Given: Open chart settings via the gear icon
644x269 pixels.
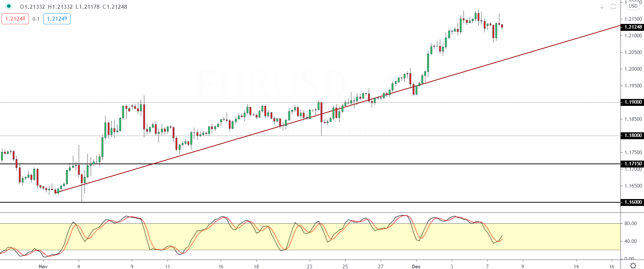Looking at the screenshot, I should coord(633,266).
